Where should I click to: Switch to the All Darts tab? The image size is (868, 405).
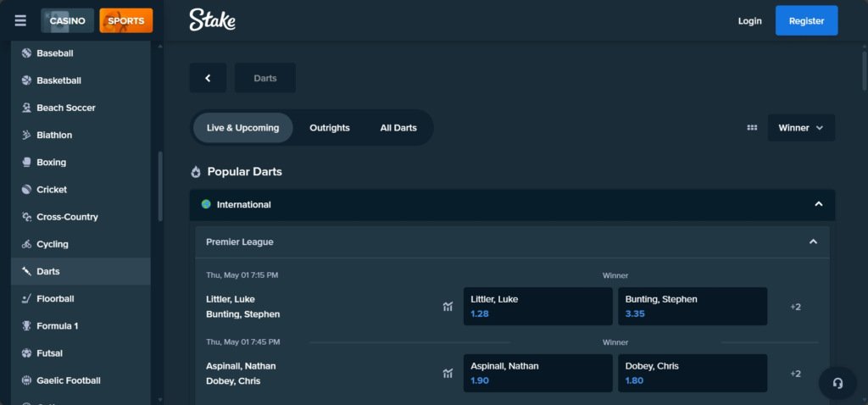point(398,128)
